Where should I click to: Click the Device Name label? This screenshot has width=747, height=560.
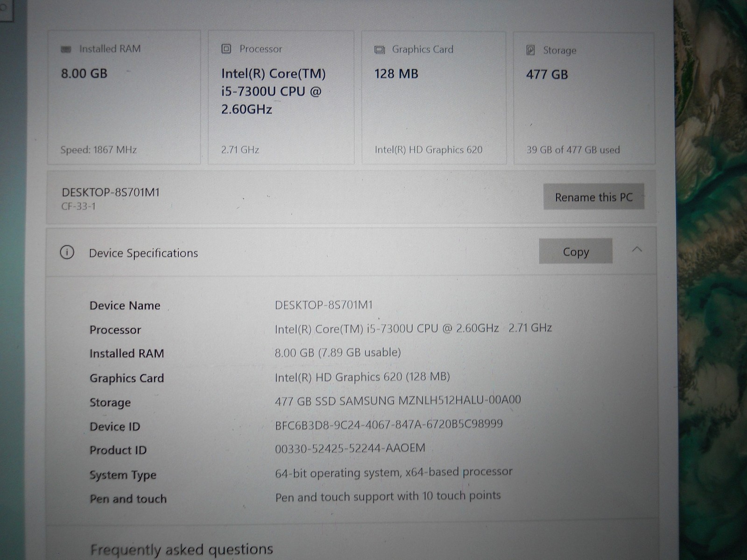tap(125, 306)
